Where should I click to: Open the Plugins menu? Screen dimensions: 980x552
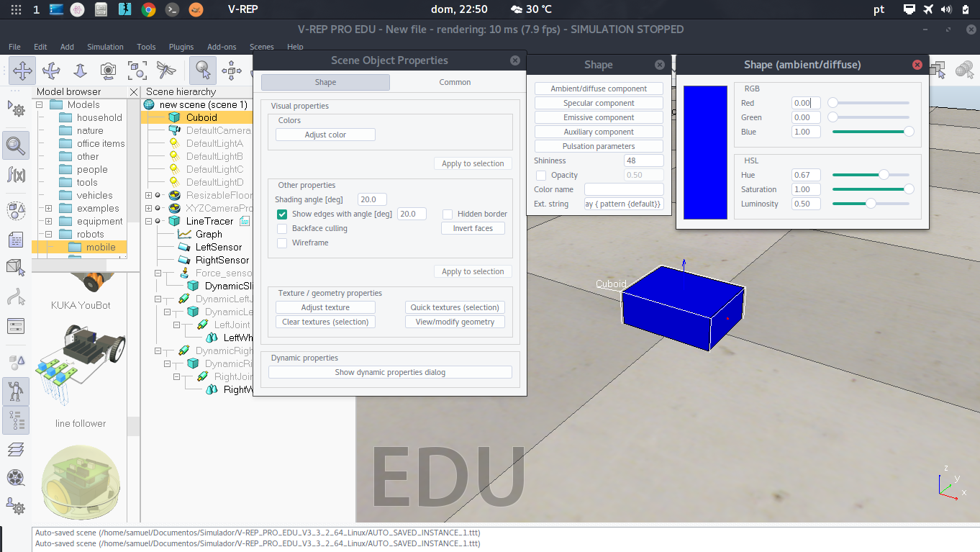tap(181, 47)
